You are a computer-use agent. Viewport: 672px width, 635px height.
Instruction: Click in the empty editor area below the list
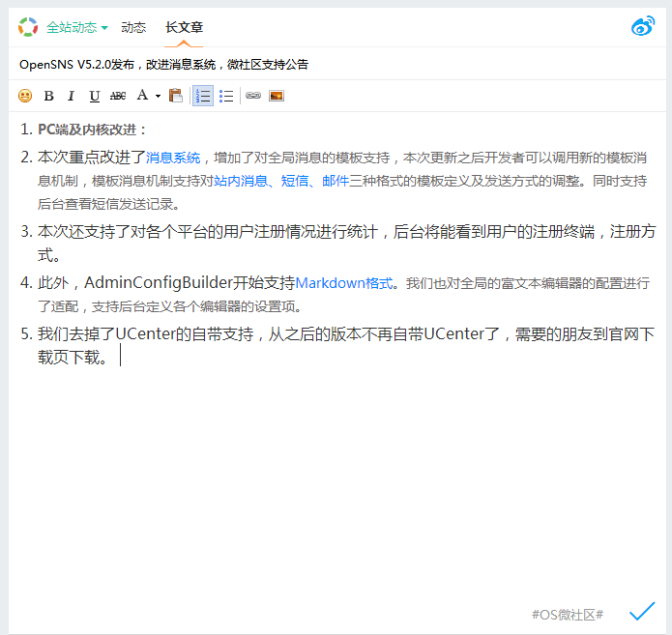click(337, 480)
